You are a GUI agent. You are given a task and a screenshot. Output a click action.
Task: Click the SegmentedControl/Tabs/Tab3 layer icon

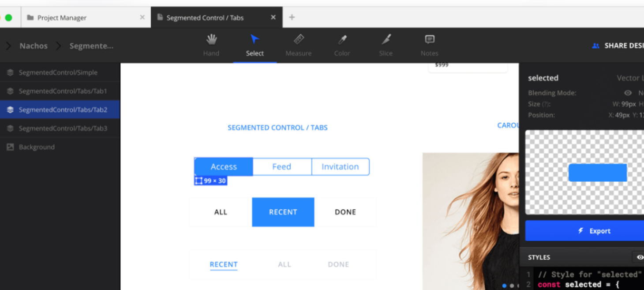pos(10,128)
